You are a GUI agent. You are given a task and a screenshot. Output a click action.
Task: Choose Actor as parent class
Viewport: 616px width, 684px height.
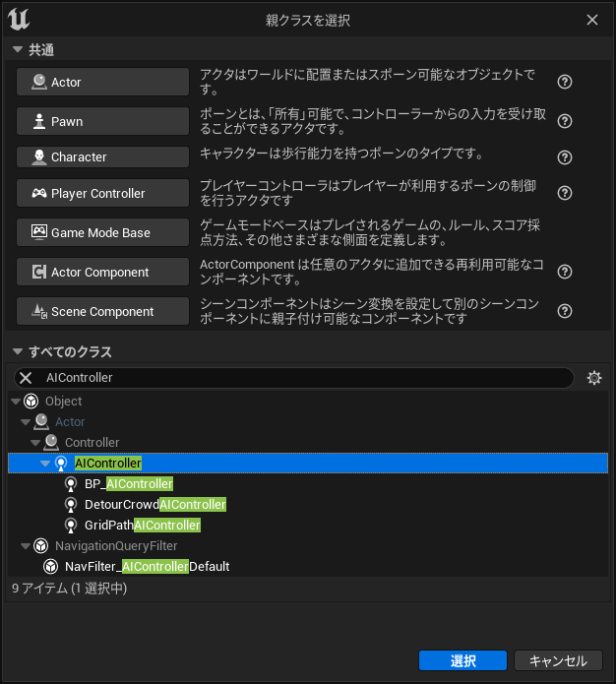pyautogui.click(x=103, y=82)
